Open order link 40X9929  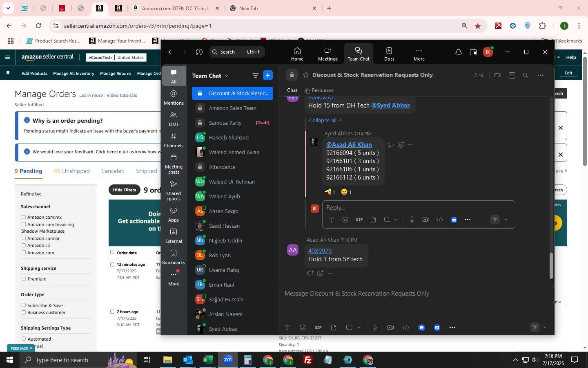pyautogui.click(x=320, y=251)
